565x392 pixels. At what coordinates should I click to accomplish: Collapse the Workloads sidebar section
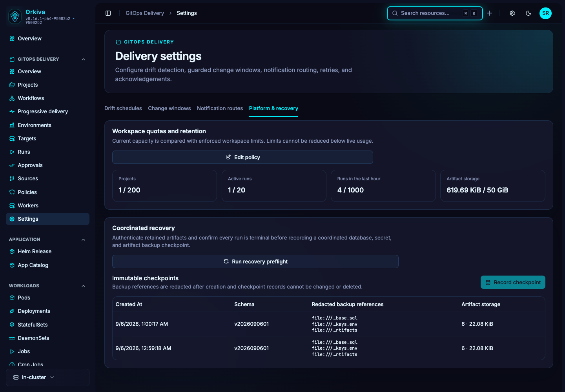point(83,286)
